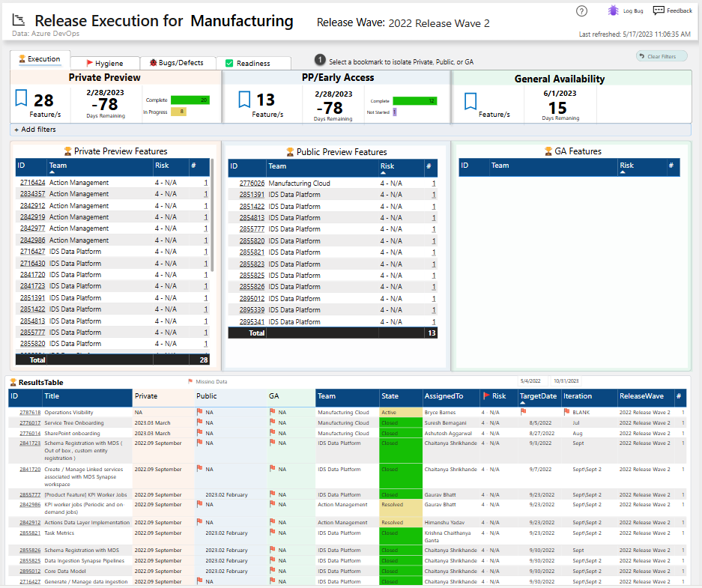
Task: Select the General Availability bookmark icon
Action: click(x=470, y=101)
